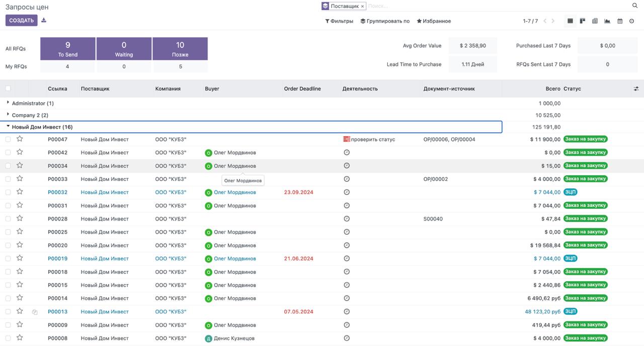This screenshot has height=346, width=644.
Task: Open activity clock icon for P00015
Action: click(x=346, y=285)
